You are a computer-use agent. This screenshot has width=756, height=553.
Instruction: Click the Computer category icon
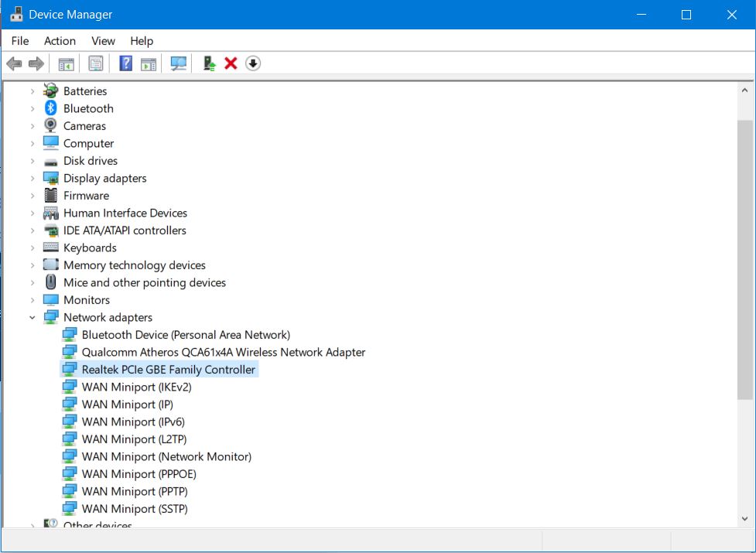pos(50,143)
